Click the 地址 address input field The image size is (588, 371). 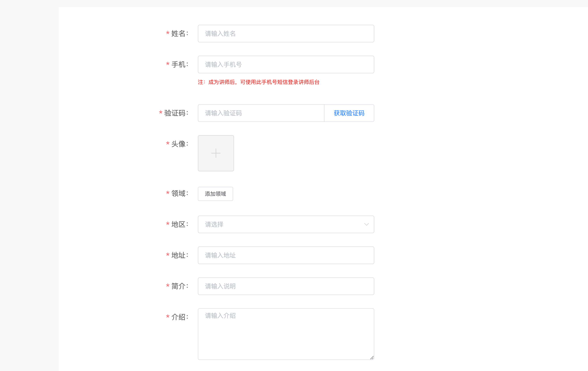click(286, 255)
